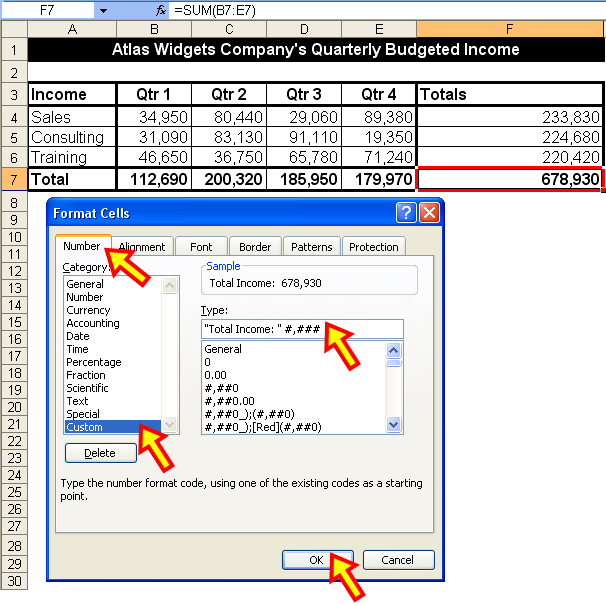606x604 pixels.
Task: Select column A header
Action: [x=72, y=29]
